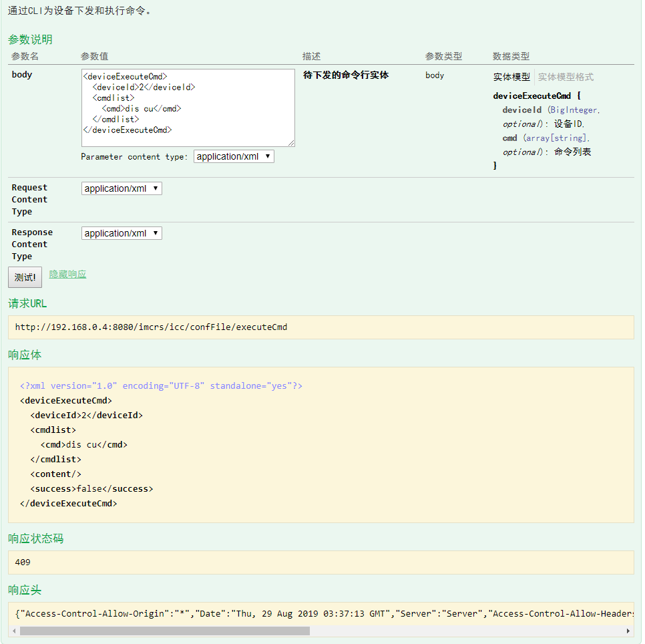Click the 数据类型 column header
The width and height of the screenshot is (645, 644).
pos(511,56)
